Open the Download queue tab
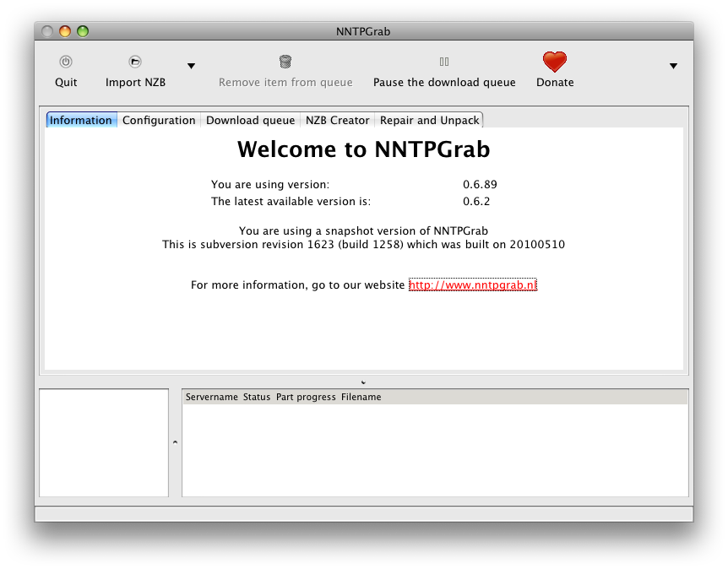The image size is (728, 569). (x=250, y=120)
